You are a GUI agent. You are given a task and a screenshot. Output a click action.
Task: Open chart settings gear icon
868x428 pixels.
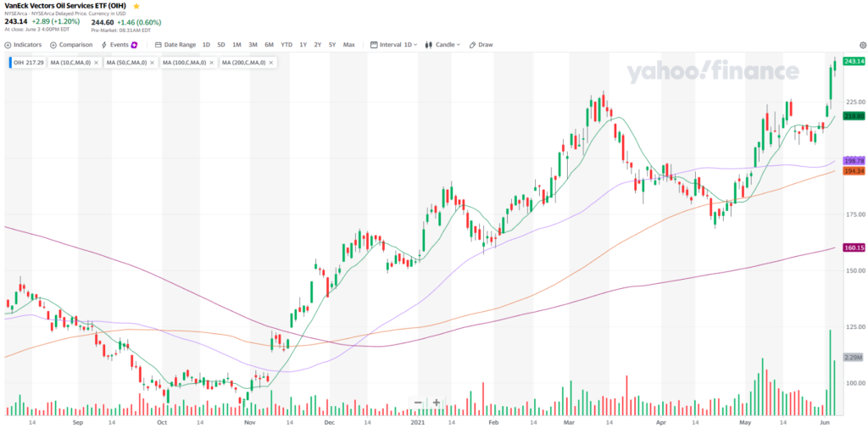[862, 45]
